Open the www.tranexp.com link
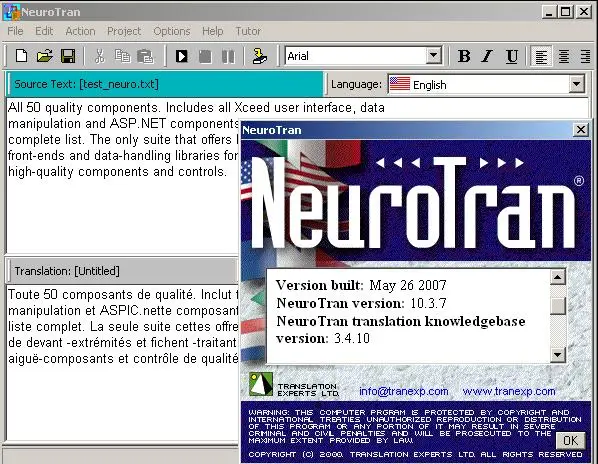Screen dimensions: 598x464 509,391
